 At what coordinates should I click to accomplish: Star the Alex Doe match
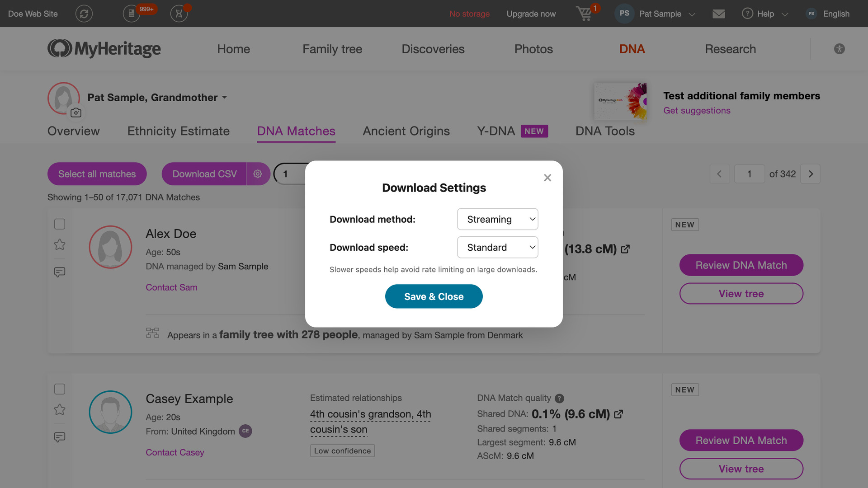pos(60,244)
